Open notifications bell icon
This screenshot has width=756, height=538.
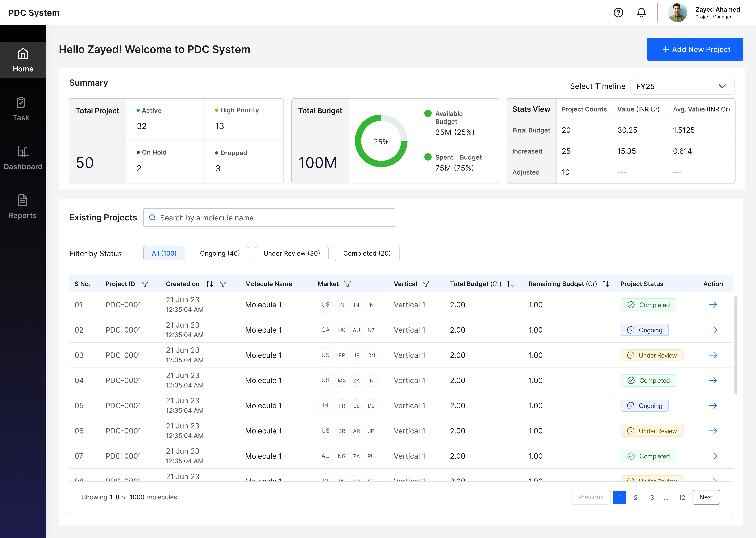tap(641, 13)
